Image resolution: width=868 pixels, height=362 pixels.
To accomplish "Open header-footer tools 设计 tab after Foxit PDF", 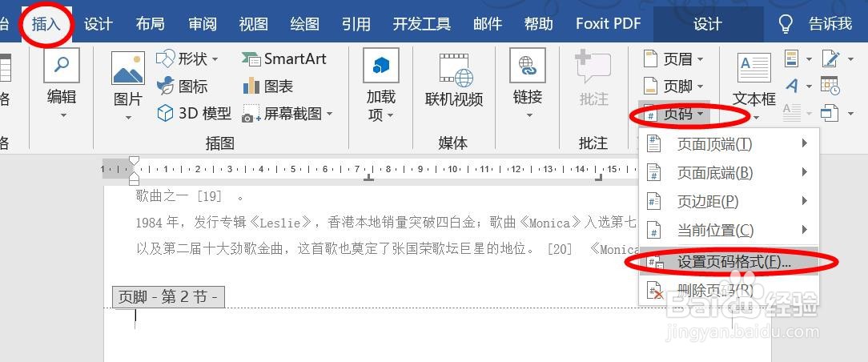I will (708, 24).
